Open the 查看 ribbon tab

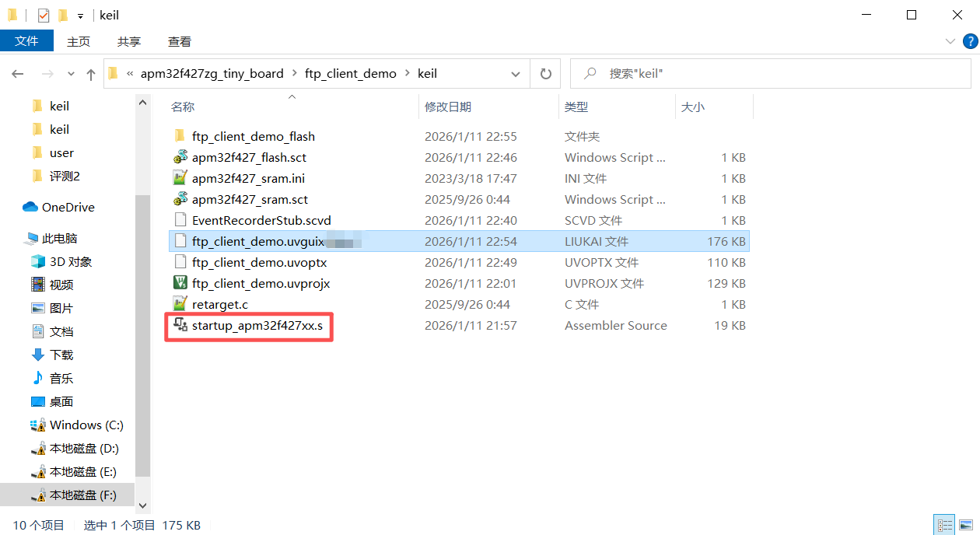pyautogui.click(x=179, y=41)
